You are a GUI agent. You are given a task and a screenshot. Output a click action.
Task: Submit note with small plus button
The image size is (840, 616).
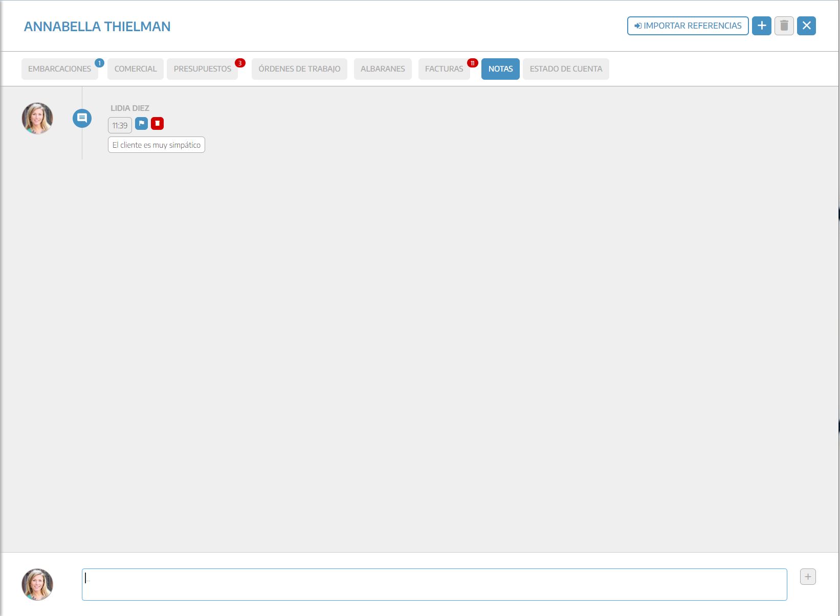pyautogui.click(x=808, y=577)
